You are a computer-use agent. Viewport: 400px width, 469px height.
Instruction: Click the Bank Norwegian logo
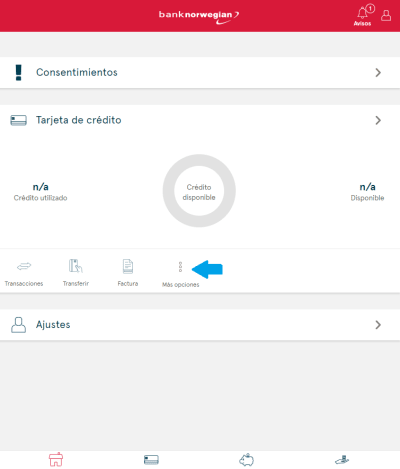(x=199, y=17)
